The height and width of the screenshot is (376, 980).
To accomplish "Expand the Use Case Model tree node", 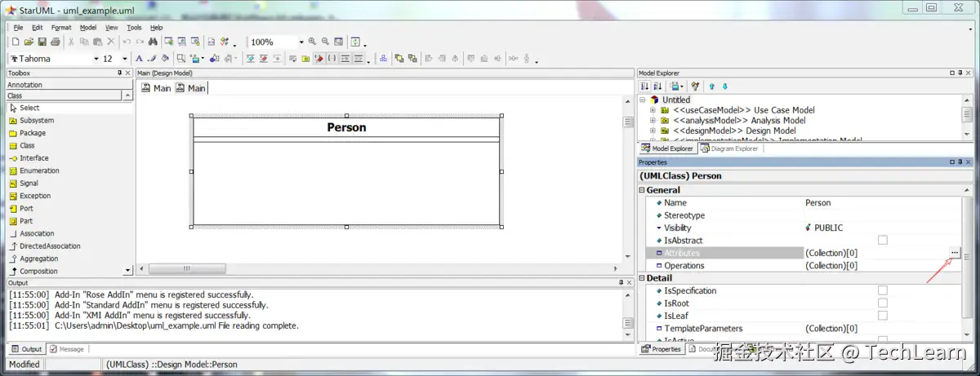I will (653, 110).
